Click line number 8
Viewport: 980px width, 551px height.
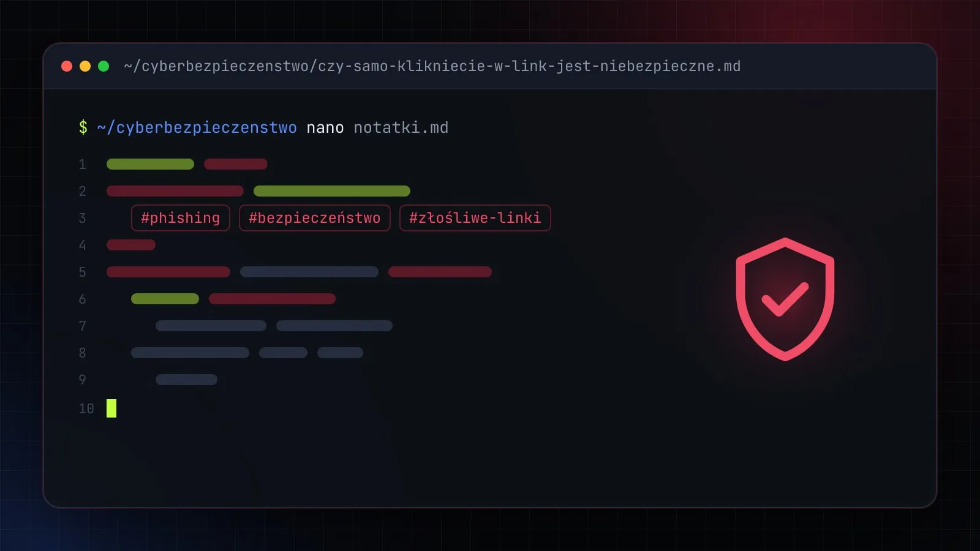[x=82, y=353]
